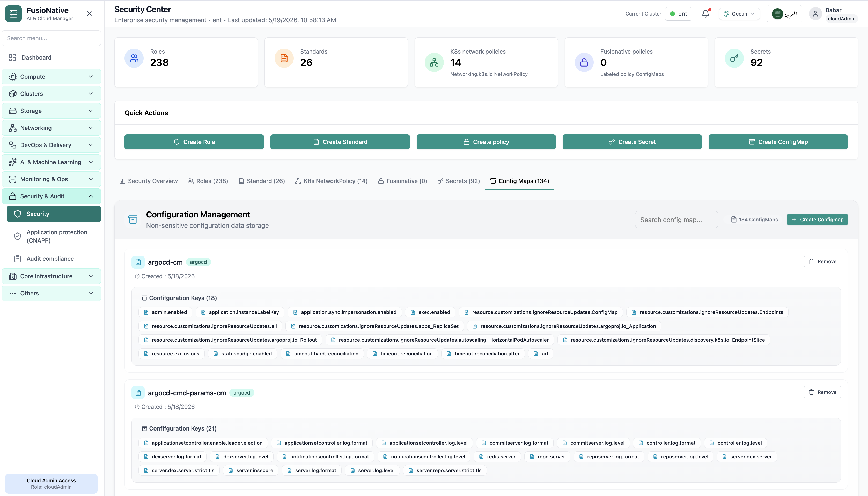Click the controller.log.level key chip
The image size is (868, 496).
tap(735, 443)
